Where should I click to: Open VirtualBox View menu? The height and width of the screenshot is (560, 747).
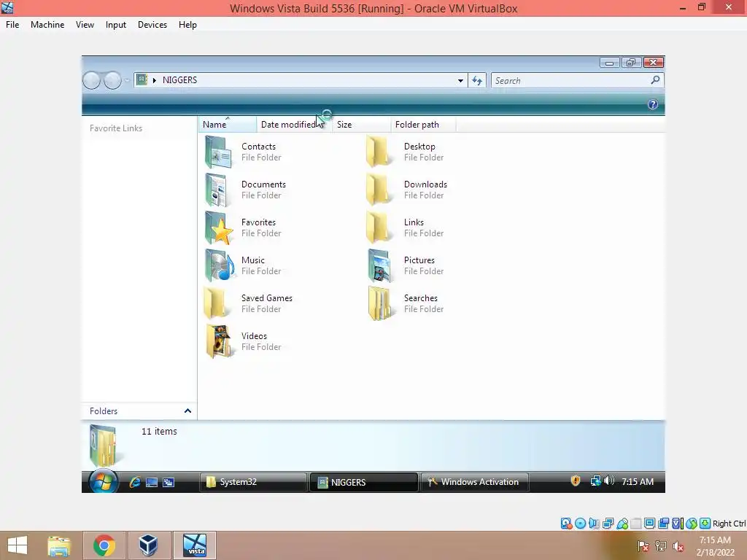[85, 25]
